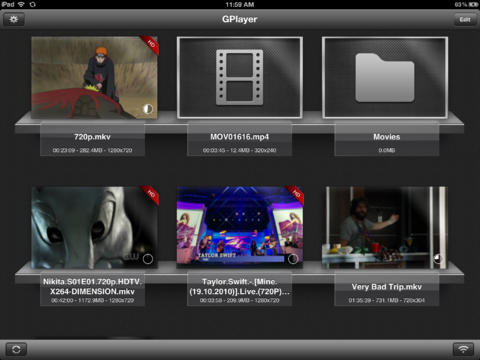Play the Taylor Swift live video thumbnail

(240, 227)
